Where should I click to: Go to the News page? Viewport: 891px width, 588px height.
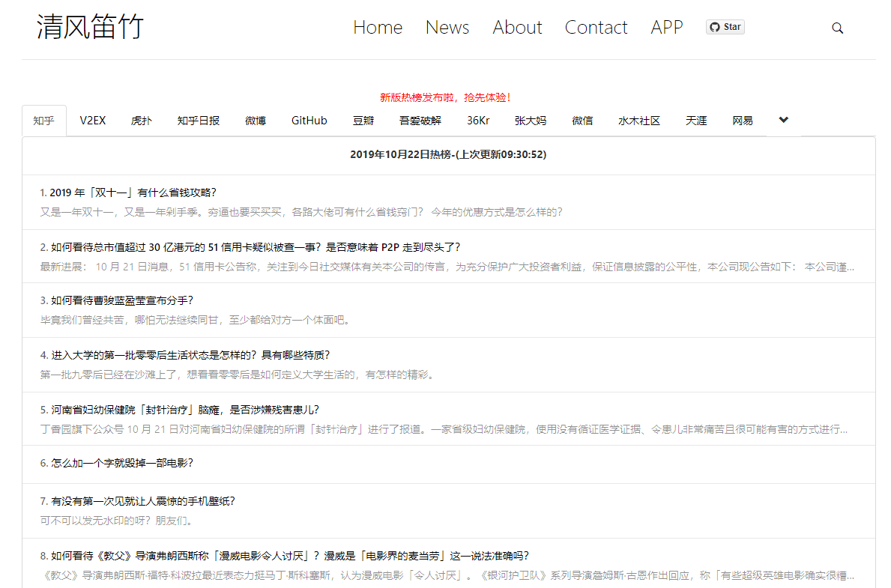pos(447,28)
